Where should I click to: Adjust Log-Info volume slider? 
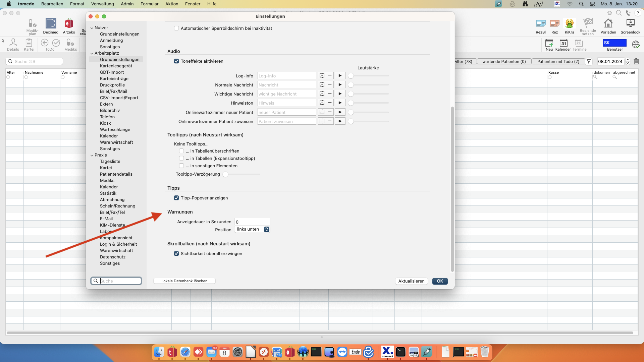click(369, 76)
